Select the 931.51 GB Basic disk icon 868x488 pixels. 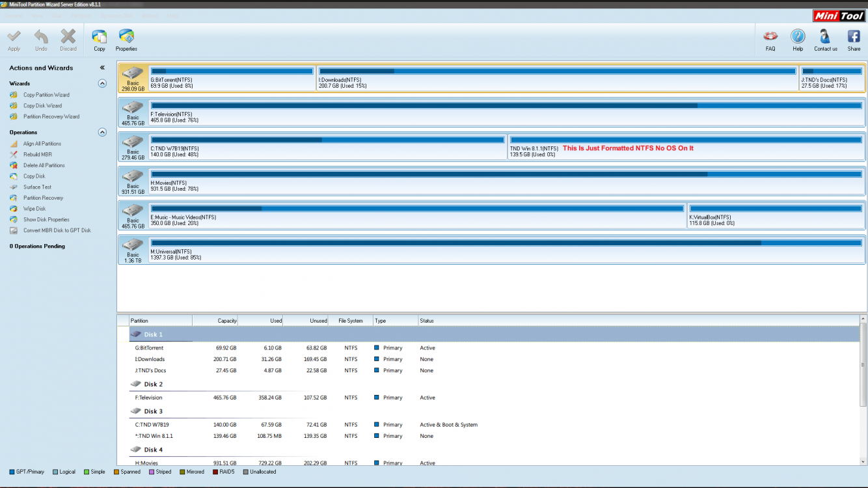pos(133,182)
